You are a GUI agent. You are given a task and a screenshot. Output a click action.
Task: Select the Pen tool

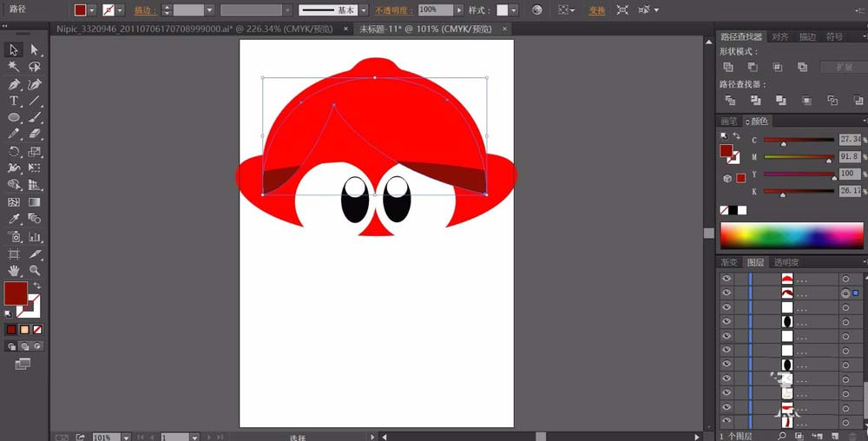(14, 84)
